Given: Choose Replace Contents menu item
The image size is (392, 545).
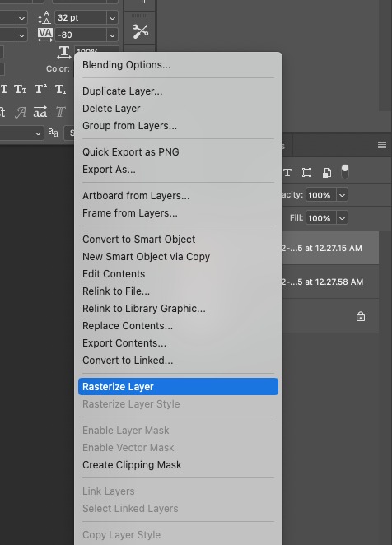Looking at the screenshot, I should (x=178, y=326).
